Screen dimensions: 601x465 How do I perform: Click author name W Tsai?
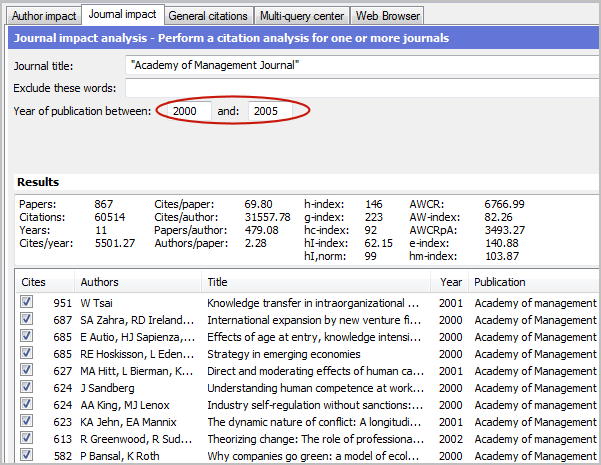(x=96, y=303)
